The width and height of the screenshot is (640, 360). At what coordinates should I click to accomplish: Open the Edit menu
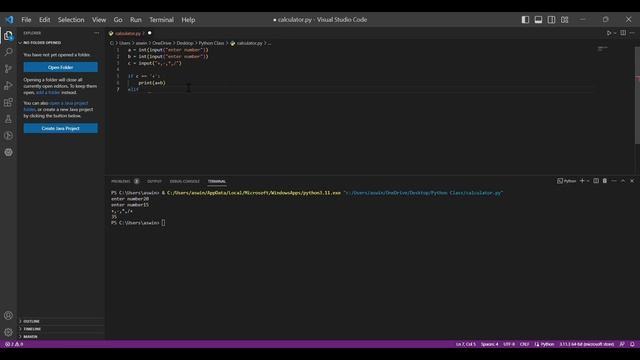(x=44, y=20)
